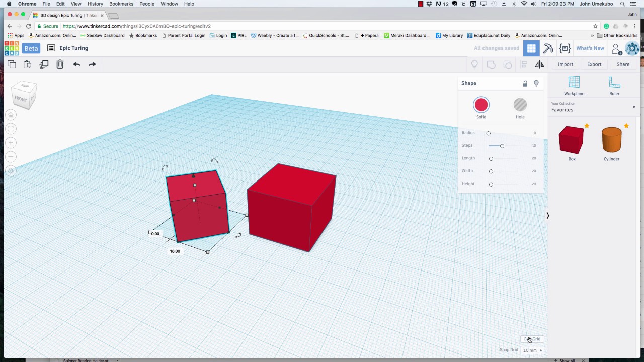Click the Share button
The image size is (644, 362).
tap(623, 64)
